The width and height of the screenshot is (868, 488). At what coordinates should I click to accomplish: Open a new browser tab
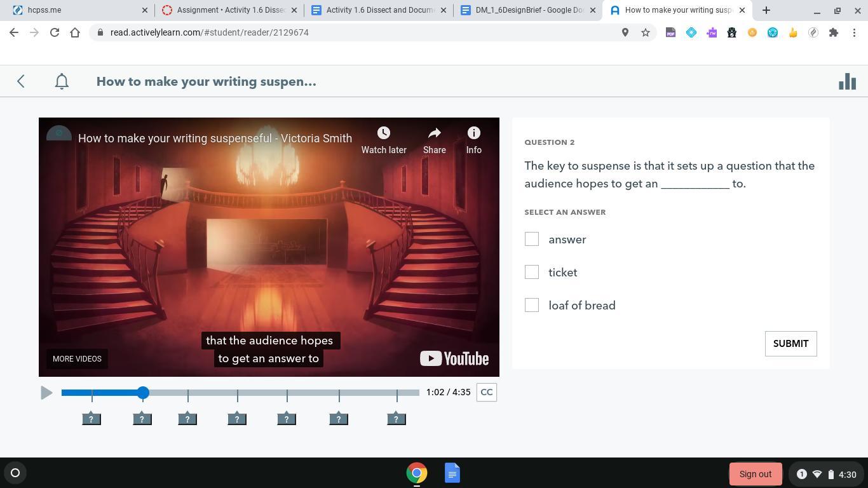point(766,10)
